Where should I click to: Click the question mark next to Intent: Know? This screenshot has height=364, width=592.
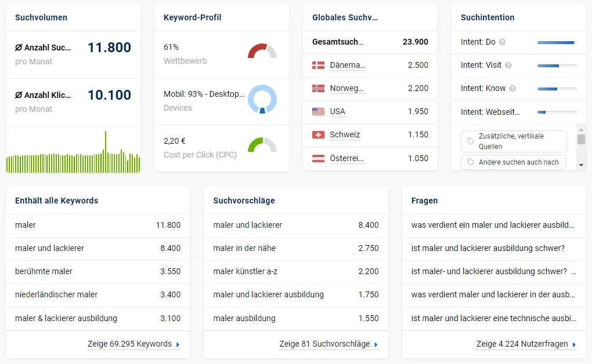pyautogui.click(x=512, y=88)
